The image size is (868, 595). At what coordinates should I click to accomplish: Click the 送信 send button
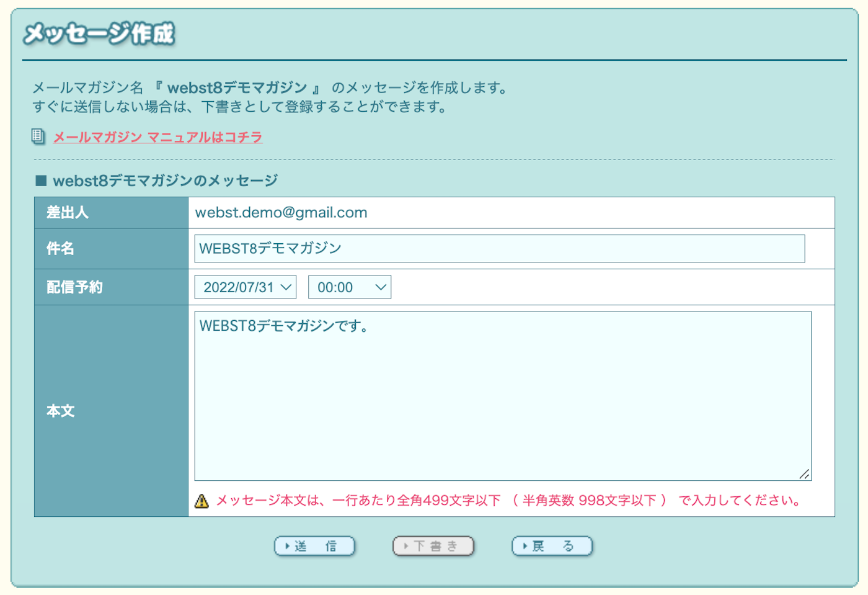pyautogui.click(x=315, y=546)
